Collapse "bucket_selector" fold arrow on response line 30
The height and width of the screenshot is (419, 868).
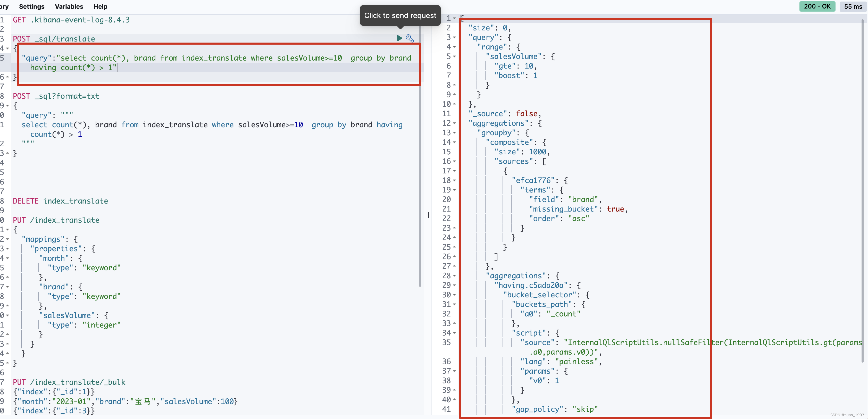coord(454,295)
